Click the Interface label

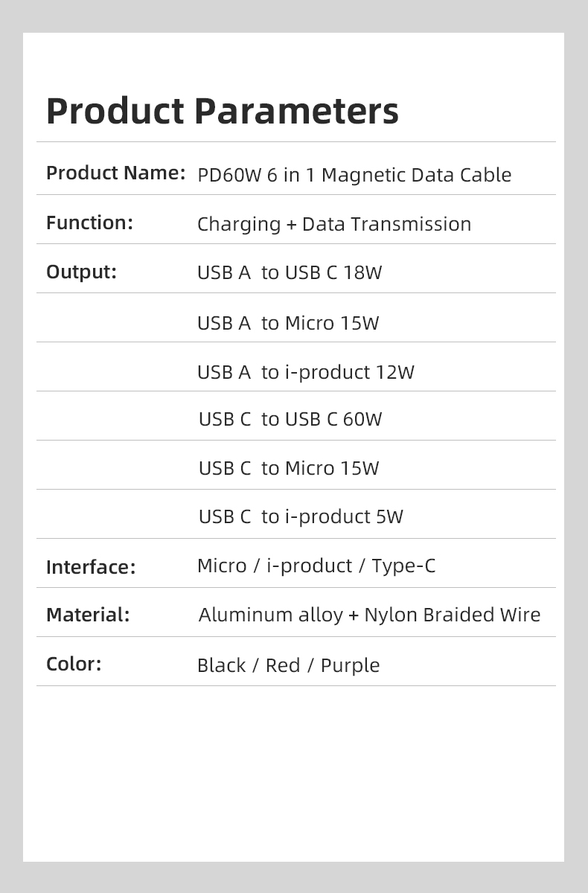[x=91, y=567]
